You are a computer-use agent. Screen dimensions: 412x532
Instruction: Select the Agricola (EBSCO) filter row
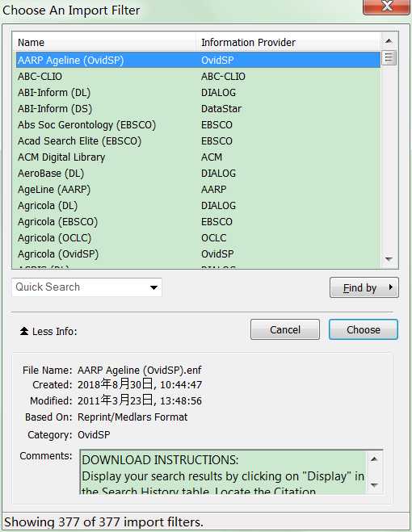pyautogui.click(x=198, y=221)
